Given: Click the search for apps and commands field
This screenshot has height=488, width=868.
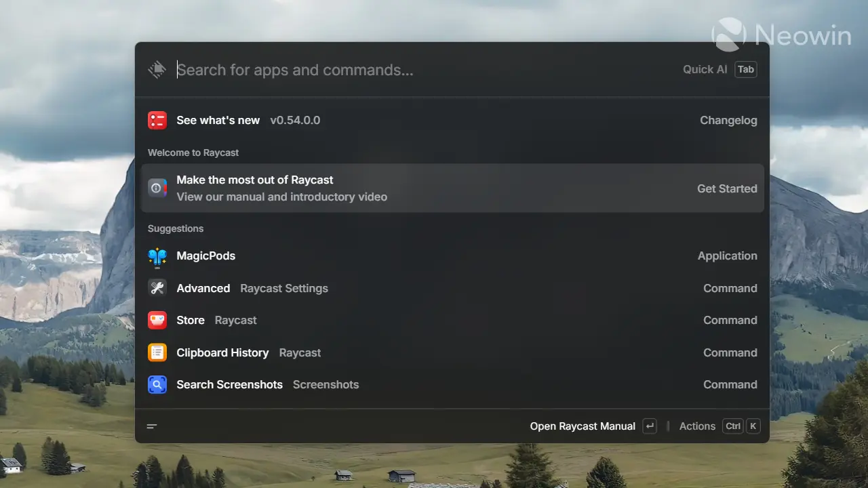Looking at the screenshot, I should click(294, 69).
